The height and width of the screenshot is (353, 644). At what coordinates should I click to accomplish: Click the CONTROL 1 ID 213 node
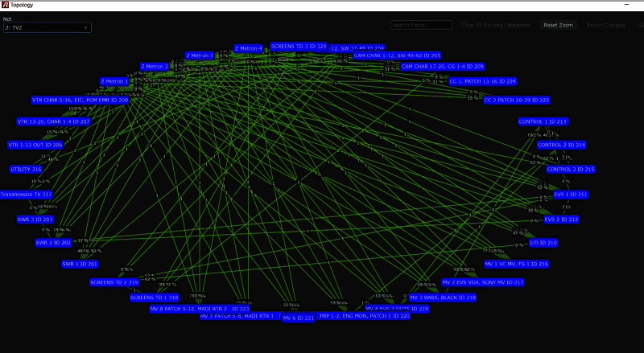coord(543,121)
